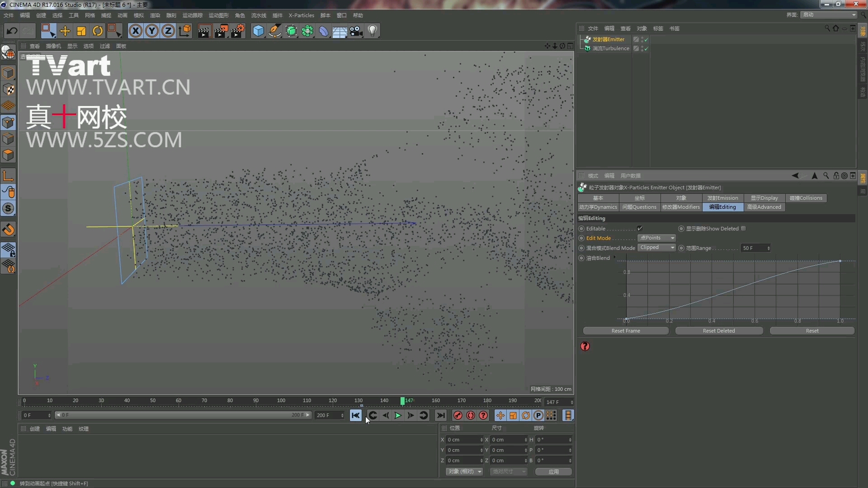Open the Edit Mode Points dropdown
868x488 pixels.
pos(656,238)
